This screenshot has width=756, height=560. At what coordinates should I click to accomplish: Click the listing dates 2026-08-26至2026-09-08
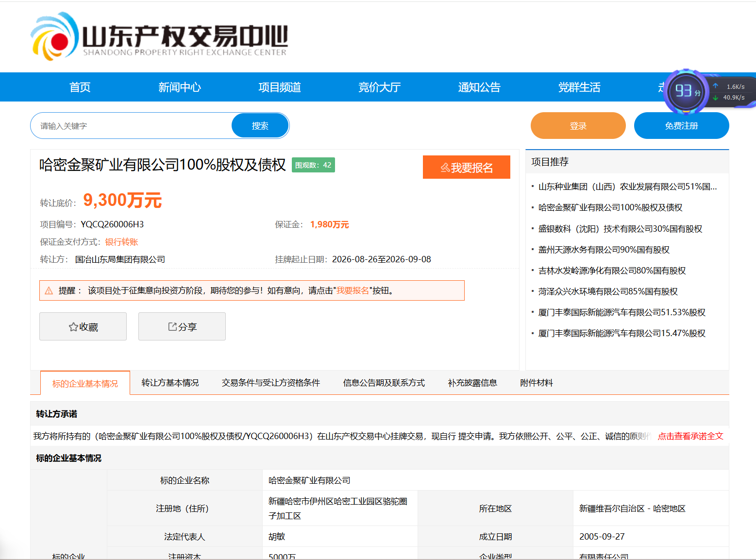tap(382, 259)
